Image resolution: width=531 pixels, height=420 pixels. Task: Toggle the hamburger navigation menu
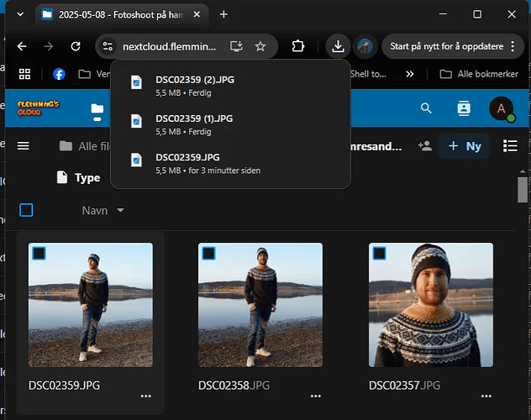tap(24, 146)
